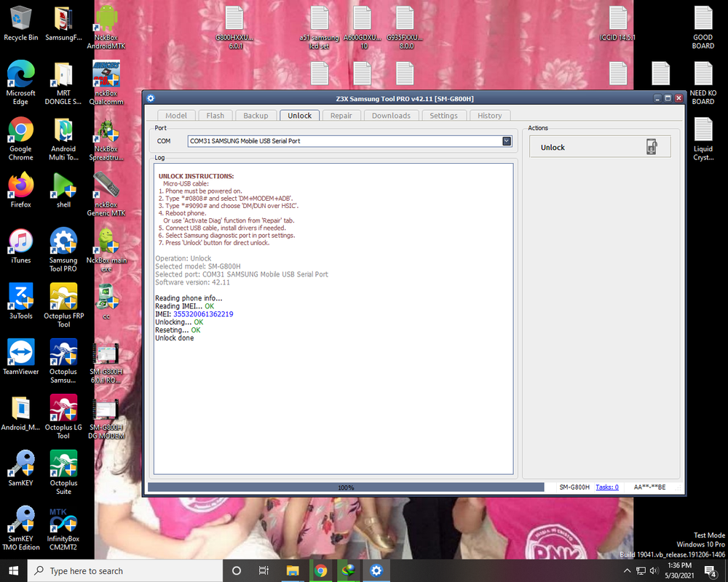
Task: Click the IMEI number 355320061362219
Action: pos(203,314)
